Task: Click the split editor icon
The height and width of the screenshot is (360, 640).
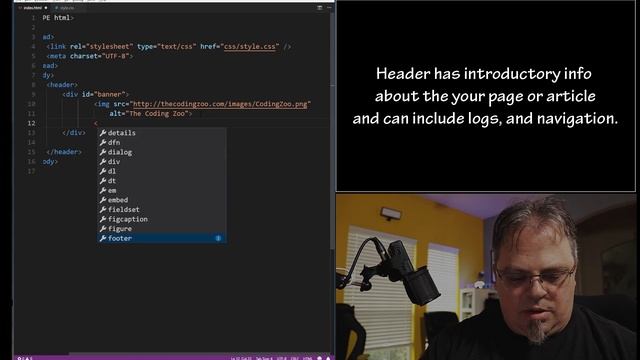Action: [320, 8]
